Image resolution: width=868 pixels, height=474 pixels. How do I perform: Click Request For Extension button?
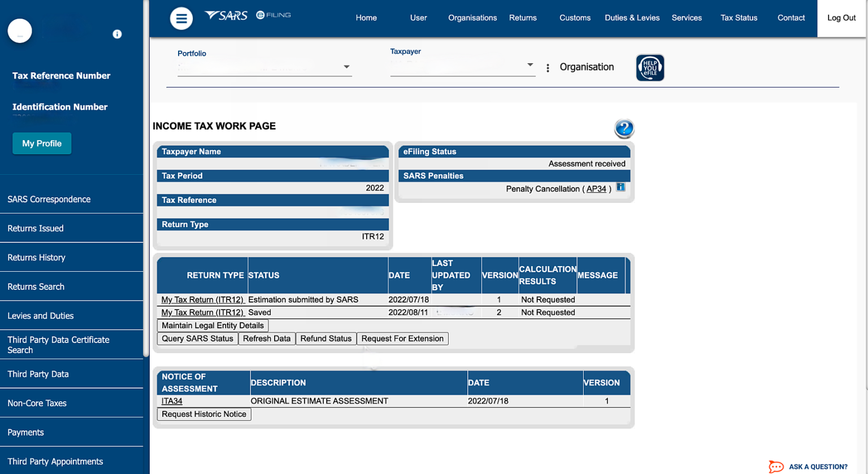pyautogui.click(x=402, y=338)
